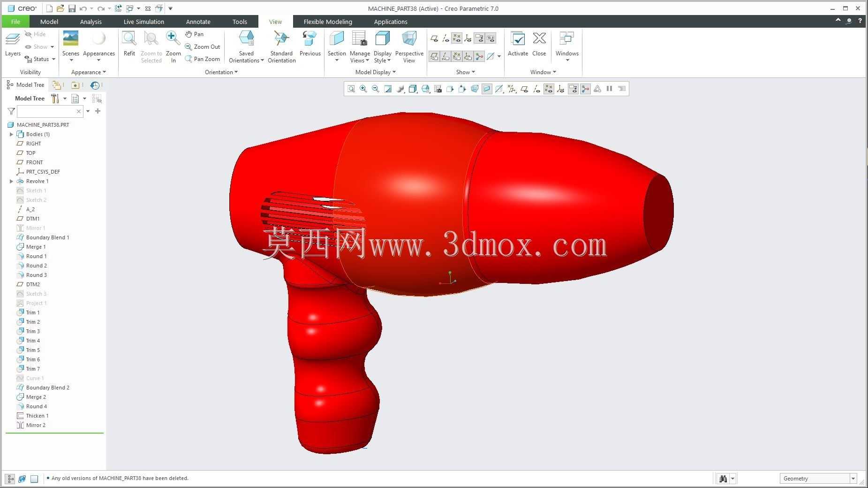Screen dimensions: 868x488
Task: Toggle perspective view in graphics toolbar
Action: pyautogui.click(x=475, y=89)
